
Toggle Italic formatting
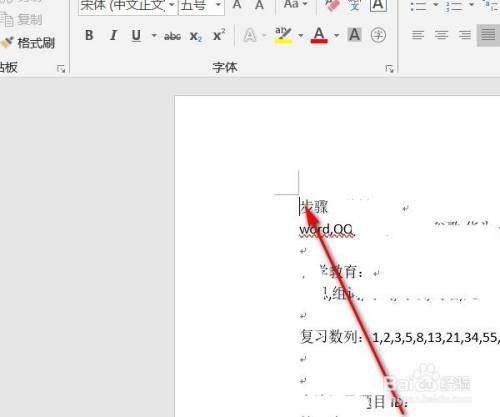(x=113, y=35)
